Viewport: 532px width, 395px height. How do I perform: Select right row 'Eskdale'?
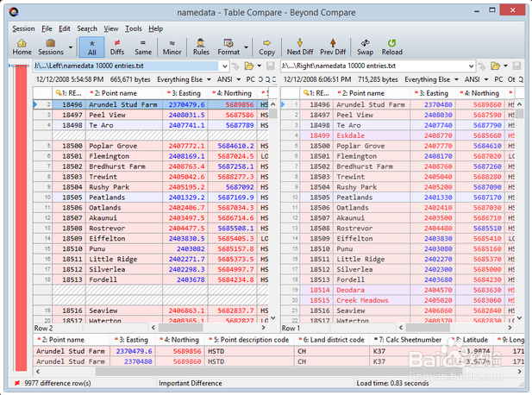[397, 135]
